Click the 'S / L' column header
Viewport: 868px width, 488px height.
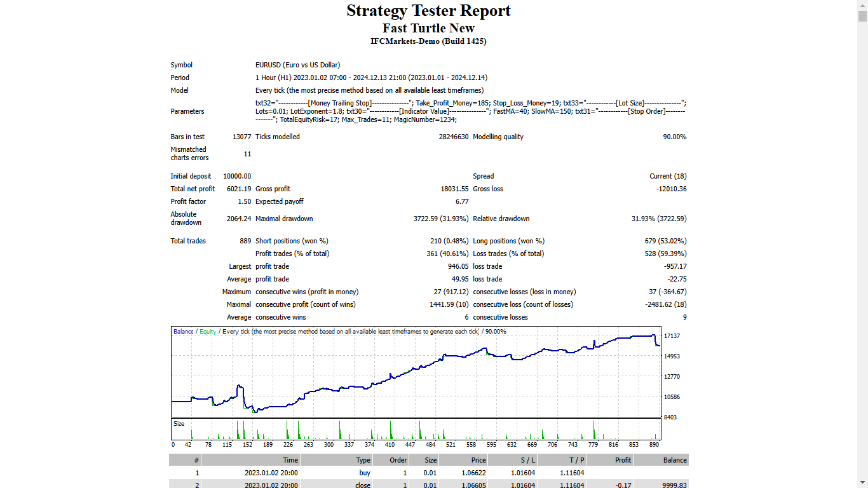(513, 460)
